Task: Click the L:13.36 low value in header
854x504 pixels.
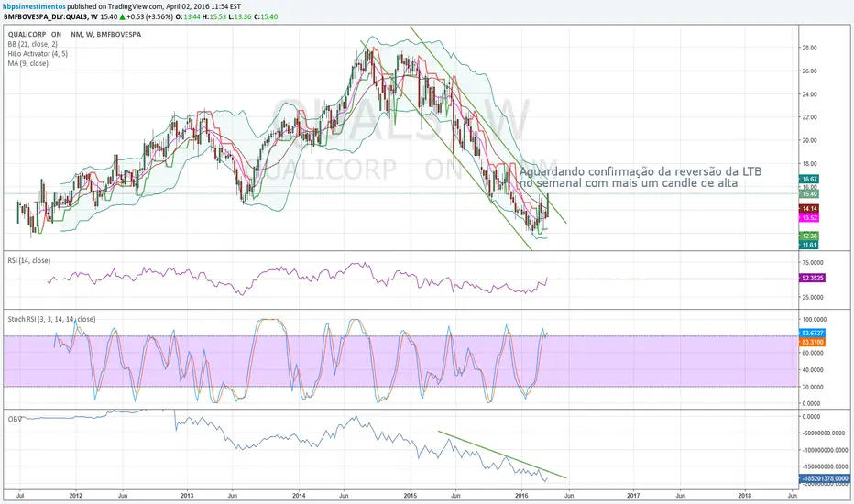Action: coord(239,16)
